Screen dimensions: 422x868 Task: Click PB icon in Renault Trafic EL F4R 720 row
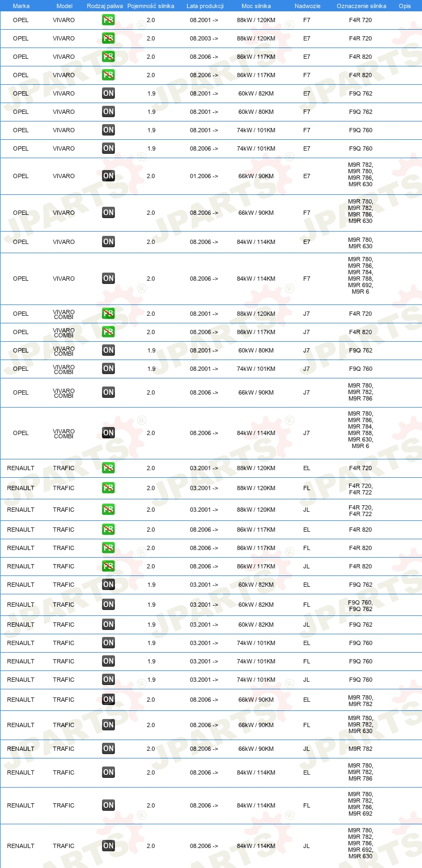click(x=108, y=468)
